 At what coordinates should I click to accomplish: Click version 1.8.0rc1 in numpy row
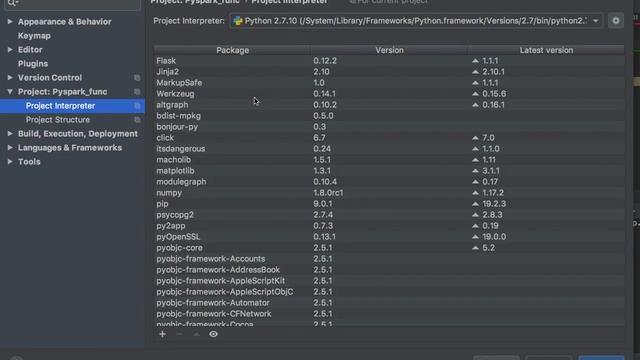coord(328,193)
